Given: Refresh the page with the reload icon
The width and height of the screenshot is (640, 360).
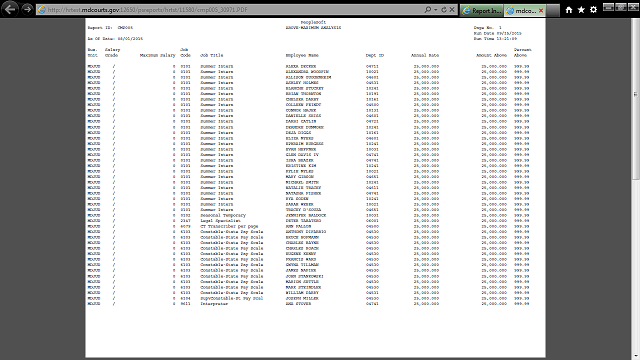Looking at the screenshot, I should point(444,9).
